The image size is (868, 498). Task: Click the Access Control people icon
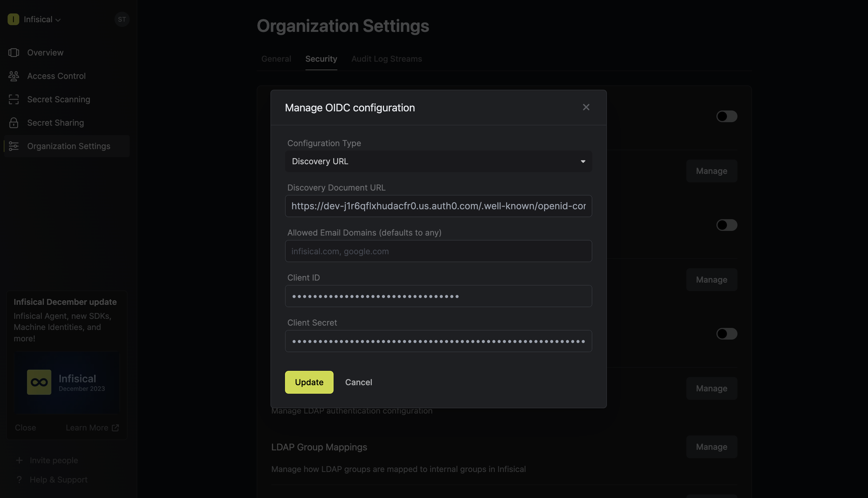(x=14, y=76)
